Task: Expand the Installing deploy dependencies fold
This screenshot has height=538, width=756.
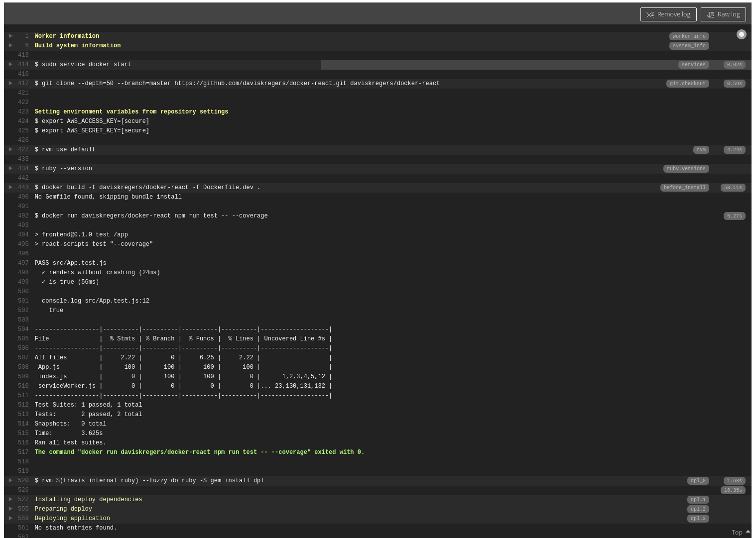Action: [10, 499]
